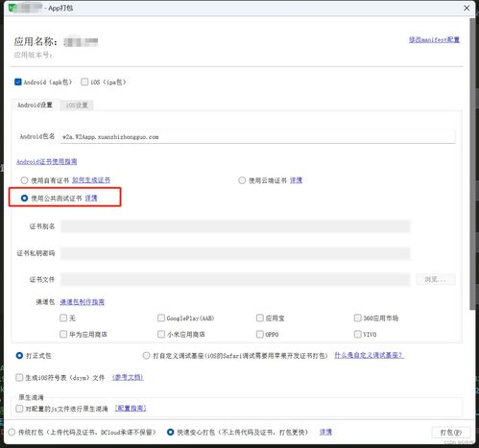Check the 无 channel checkbox
Screen dimensions: 479x448
point(63,318)
